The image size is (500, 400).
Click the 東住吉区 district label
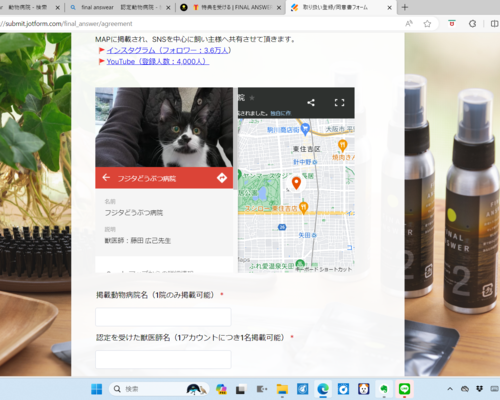pos(306,149)
